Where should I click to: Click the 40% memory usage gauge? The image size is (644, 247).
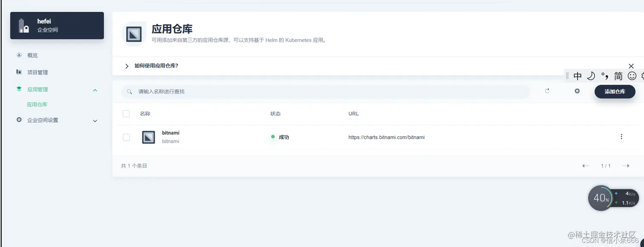tap(601, 198)
